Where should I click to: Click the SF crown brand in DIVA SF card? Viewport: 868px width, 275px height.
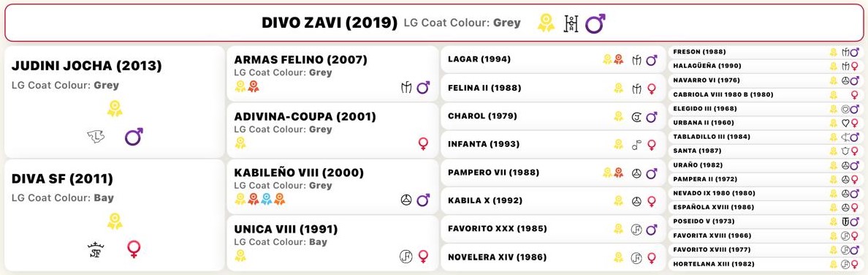pyautogui.click(x=96, y=250)
